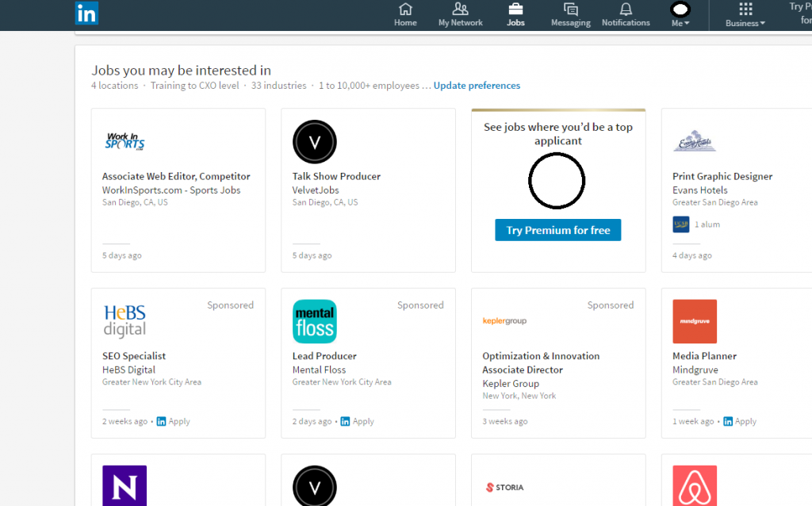Click the UCSB alum school icon
Image resolution: width=812 pixels, height=506 pixels.
point(681,224)
